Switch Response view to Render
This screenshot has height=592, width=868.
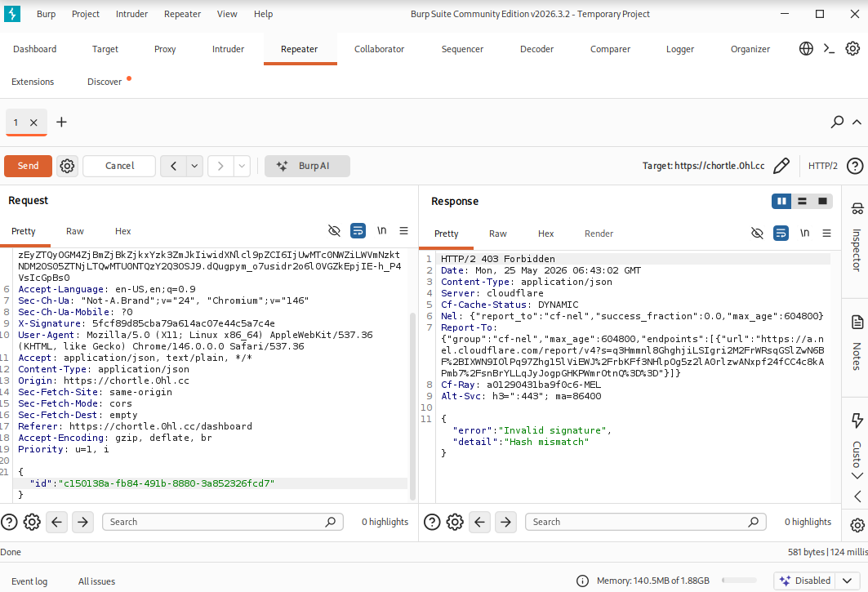(599, 234)
